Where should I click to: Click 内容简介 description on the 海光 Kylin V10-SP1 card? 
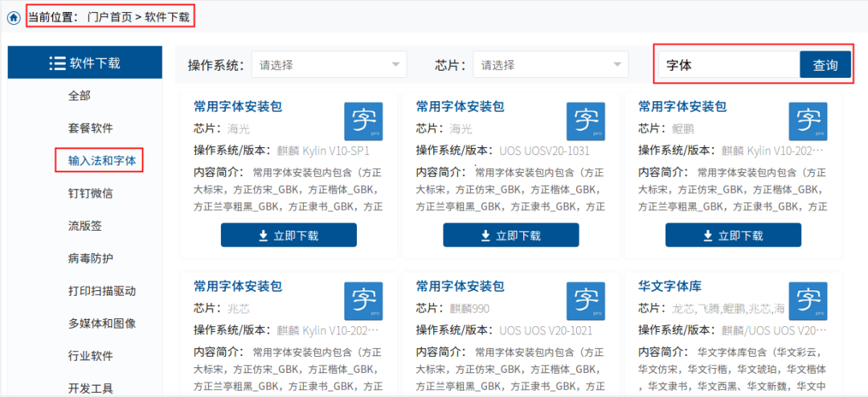point(289,189)
